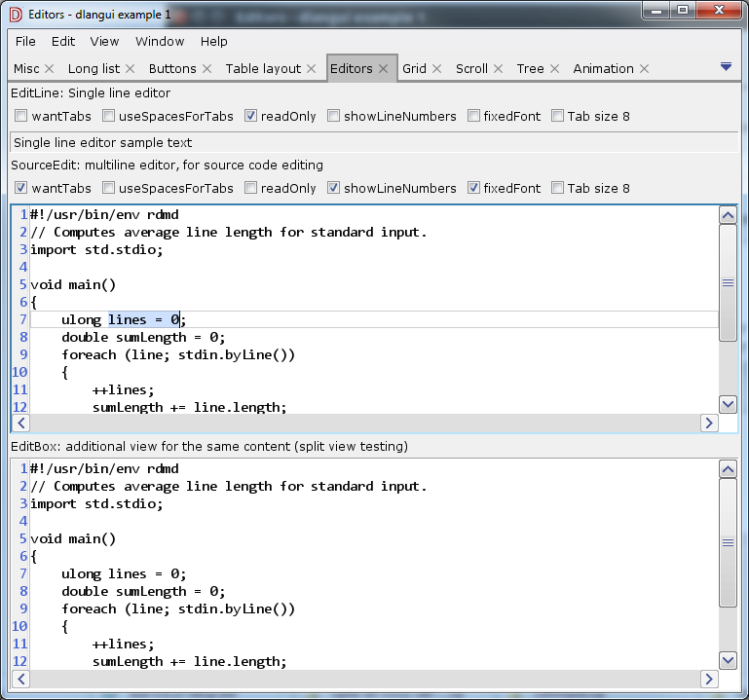Open the File menu

click(x=25, y=42)
